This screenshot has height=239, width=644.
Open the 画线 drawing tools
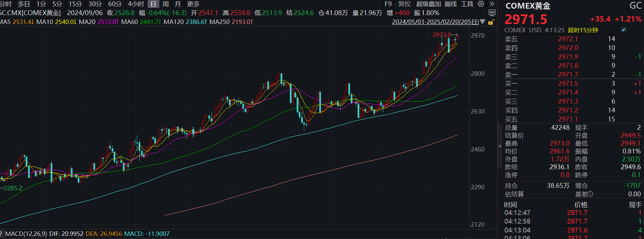(450, 4)
